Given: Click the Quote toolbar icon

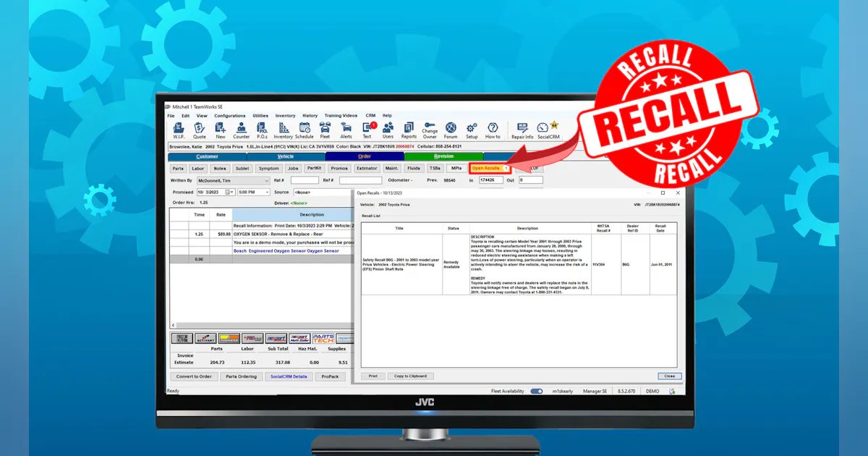Looking at the screenshot, I should tap(199, 130).
